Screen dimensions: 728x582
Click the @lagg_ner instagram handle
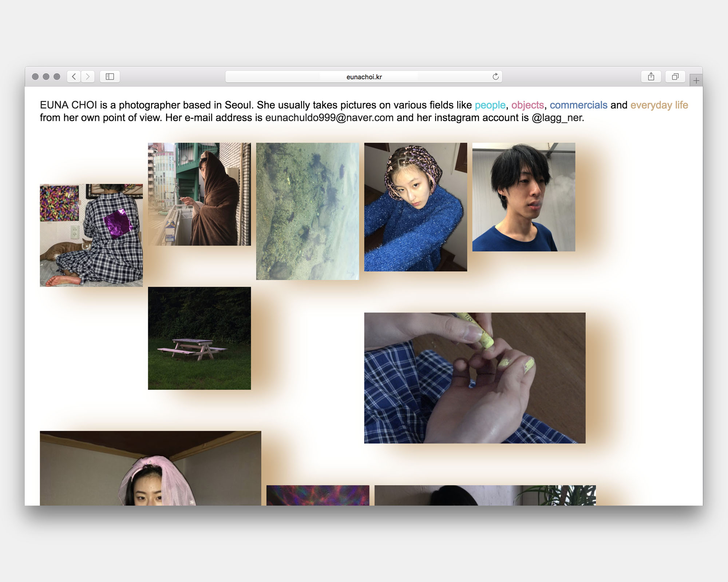point(557,118)
